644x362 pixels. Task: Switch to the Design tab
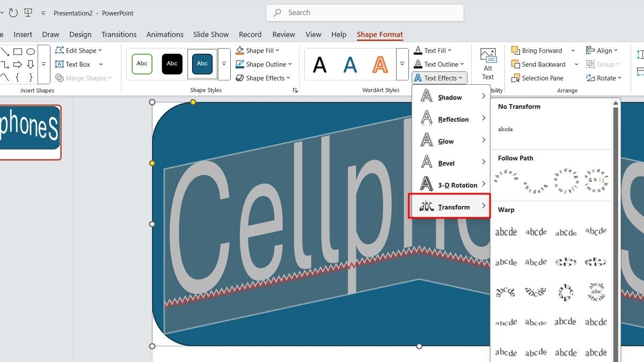coord(80,34)
